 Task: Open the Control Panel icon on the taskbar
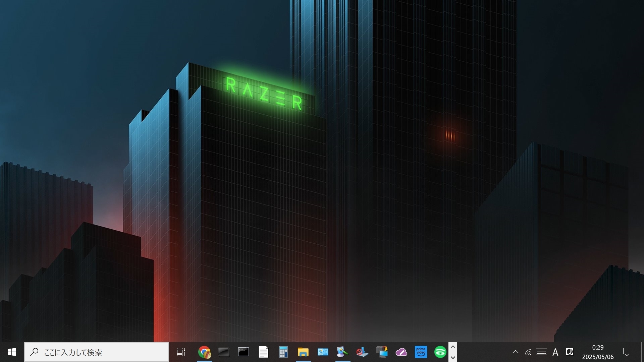point(323,352)
